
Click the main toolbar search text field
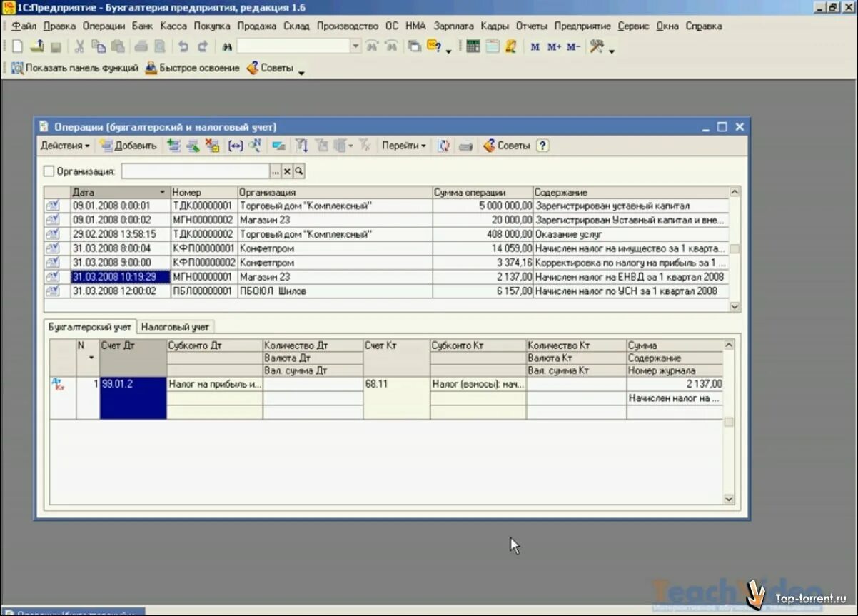coord(293,46)
